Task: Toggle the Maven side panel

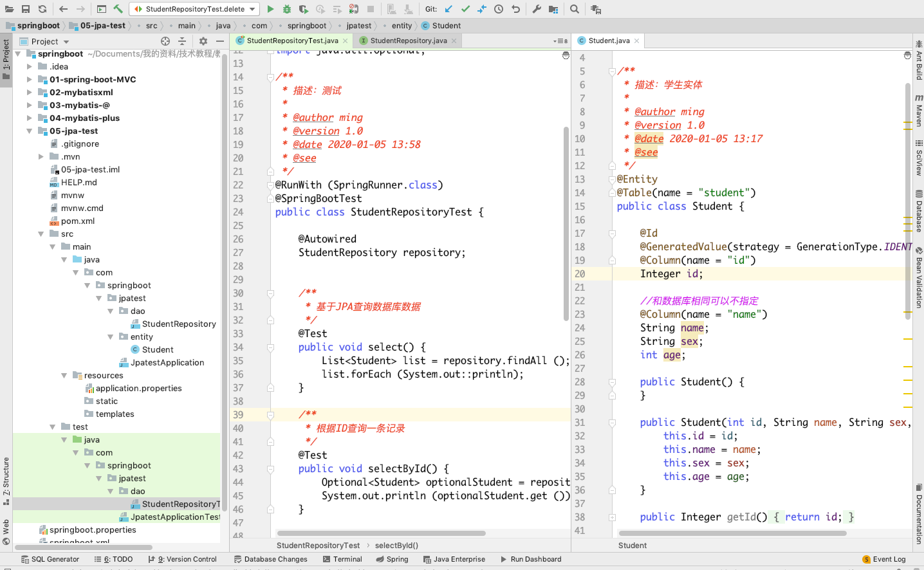Action: (x=919, y=110)
